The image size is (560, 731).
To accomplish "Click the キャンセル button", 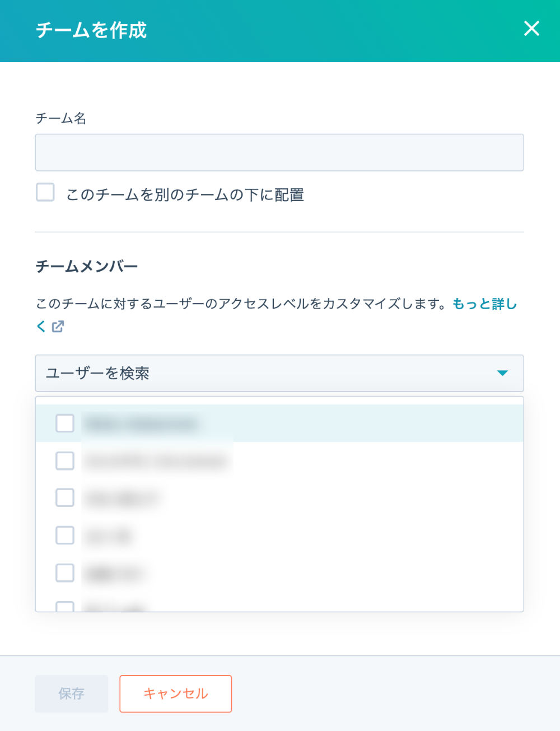I will pyautogui.click(x=175, y=693).
